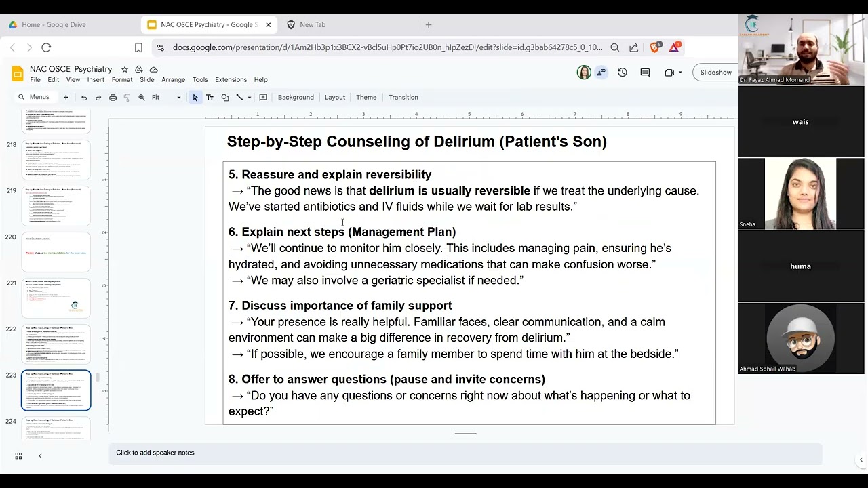Viewport: 868px width, 488px height.
Task: Share the page via share icon
Action: [633, 47]
